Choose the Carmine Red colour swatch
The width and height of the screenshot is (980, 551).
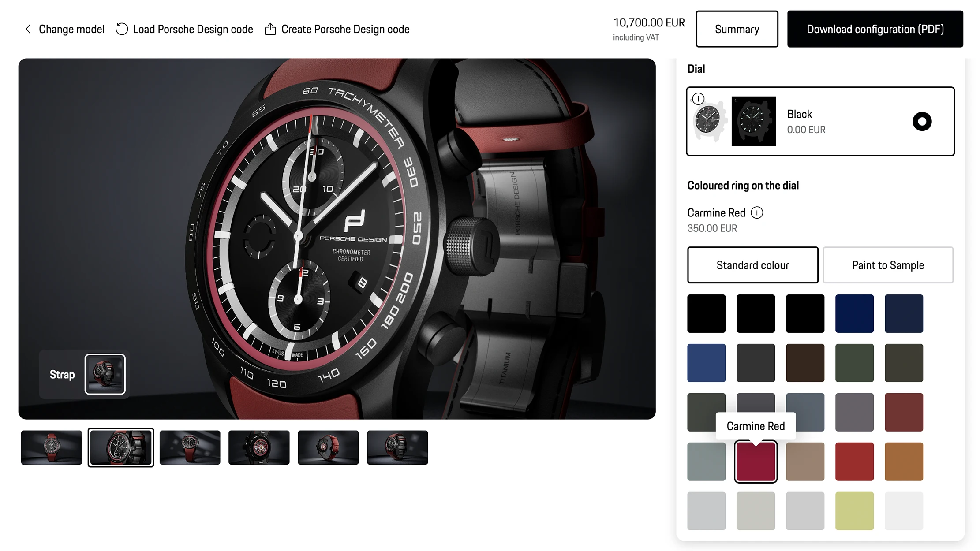pos(756,462)
